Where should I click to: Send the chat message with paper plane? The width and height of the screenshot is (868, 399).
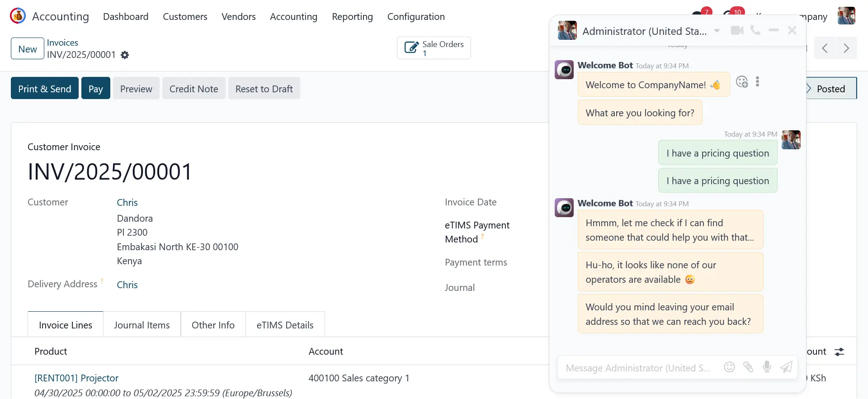pyautogui.click(x=786, y=367)
